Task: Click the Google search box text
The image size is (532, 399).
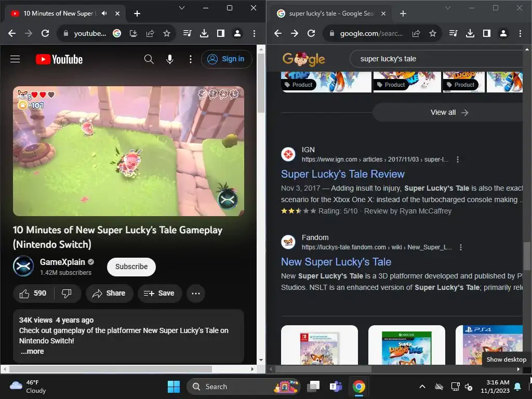Action: pyautogui.click(x=388, y=59)
